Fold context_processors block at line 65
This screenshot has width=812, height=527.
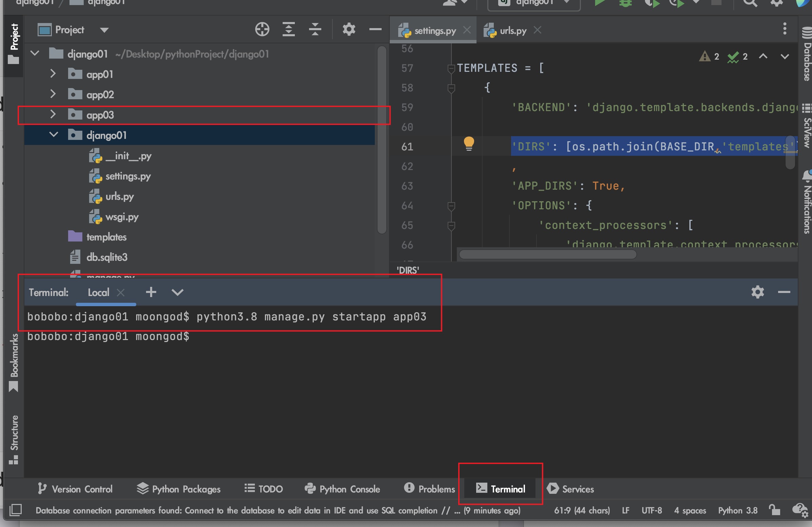tap(451, 226)
